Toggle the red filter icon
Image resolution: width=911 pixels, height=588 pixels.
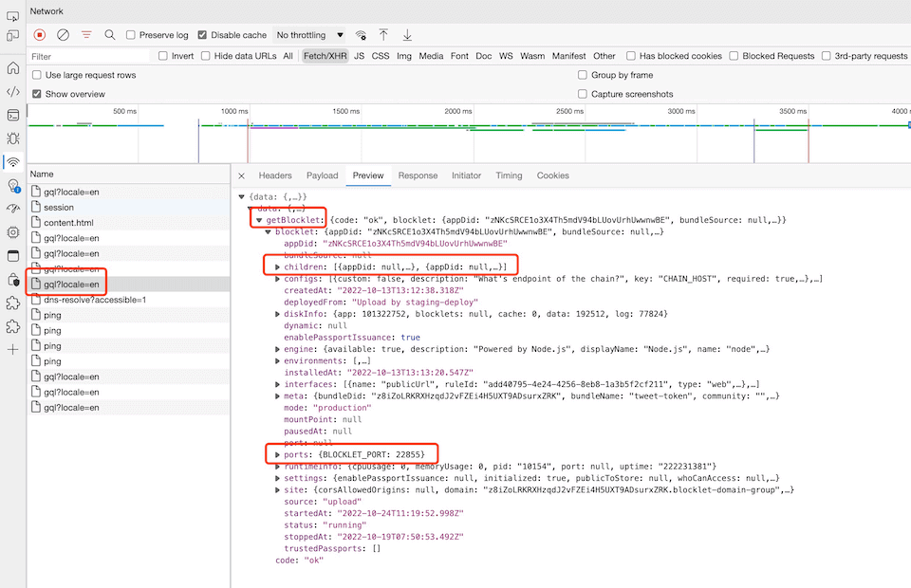[86, 35]
